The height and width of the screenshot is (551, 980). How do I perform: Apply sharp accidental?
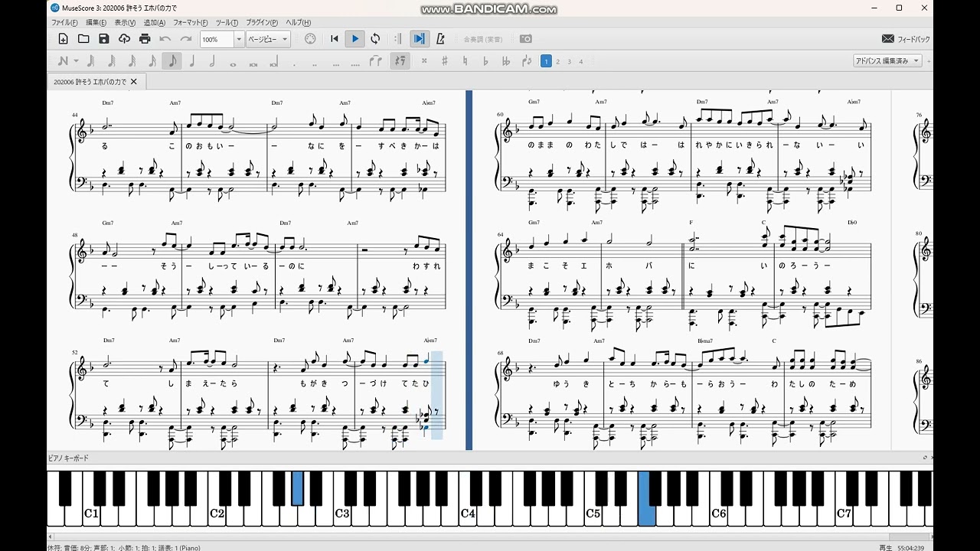coord(444,61)
